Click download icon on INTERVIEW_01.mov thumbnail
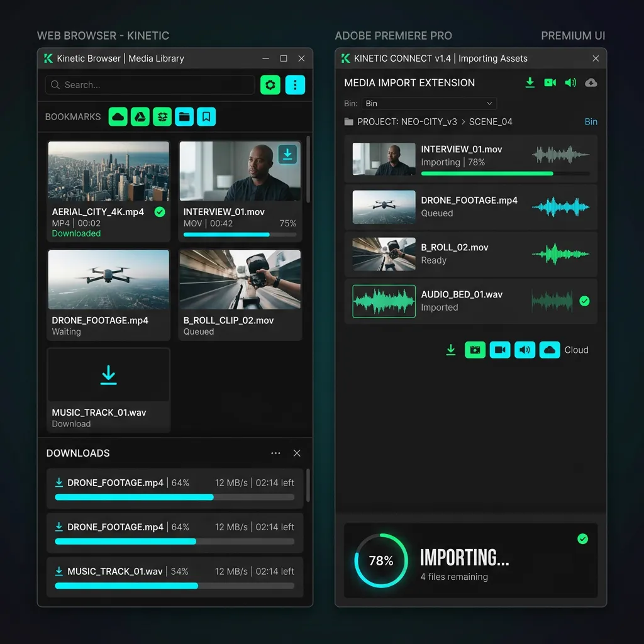Image resolution: width=644 pixels, height=644 pixels. (x=287, y=155)
